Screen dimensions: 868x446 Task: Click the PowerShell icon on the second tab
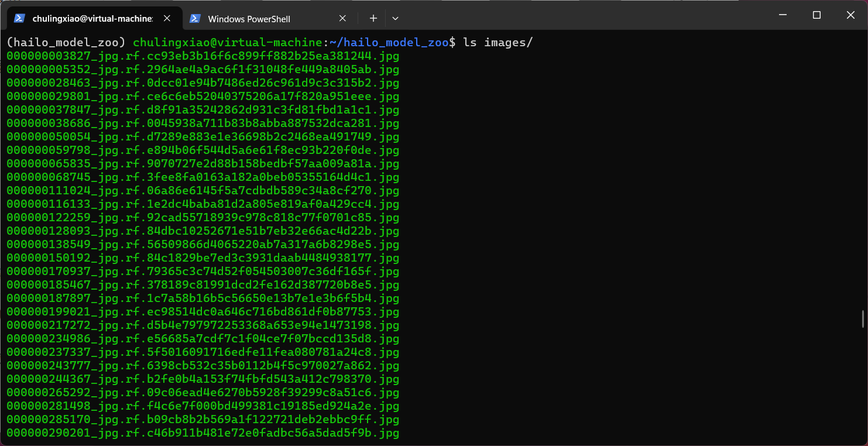click(x=195, y=18)
